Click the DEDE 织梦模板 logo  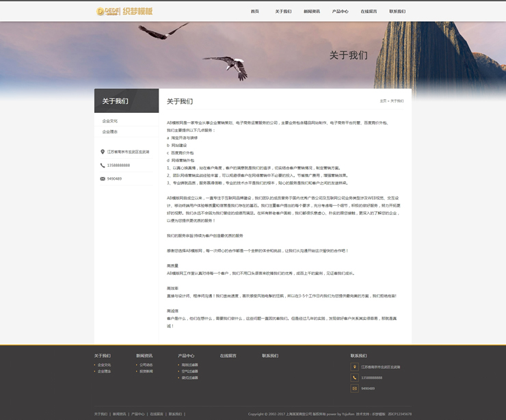[x=124, y=11]
